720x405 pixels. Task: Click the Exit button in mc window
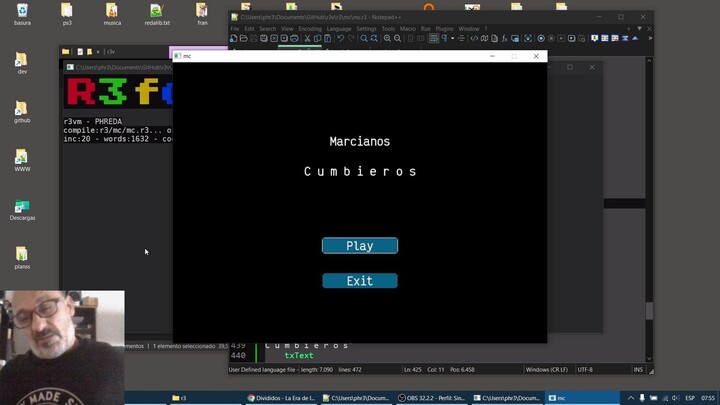(x=360, y=281)
